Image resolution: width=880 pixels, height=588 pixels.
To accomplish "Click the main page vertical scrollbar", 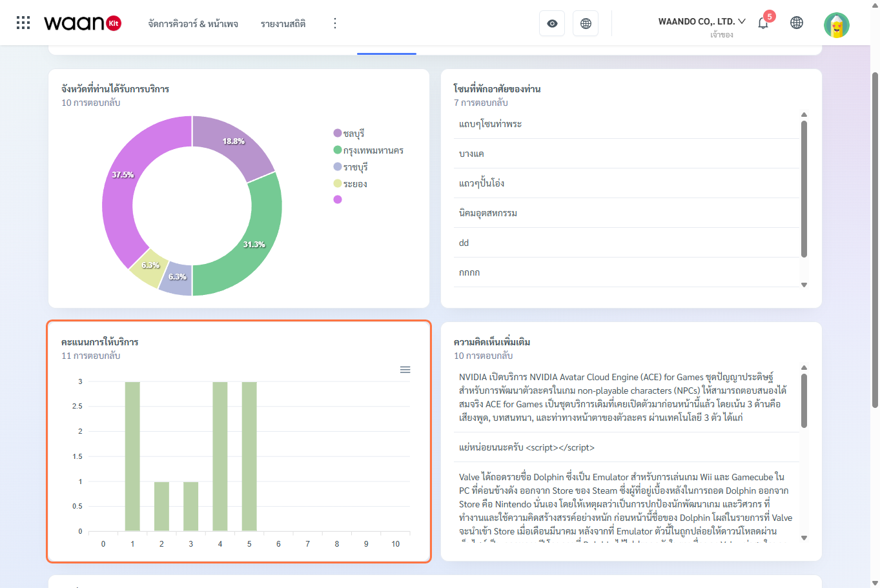I will [875, 240].
